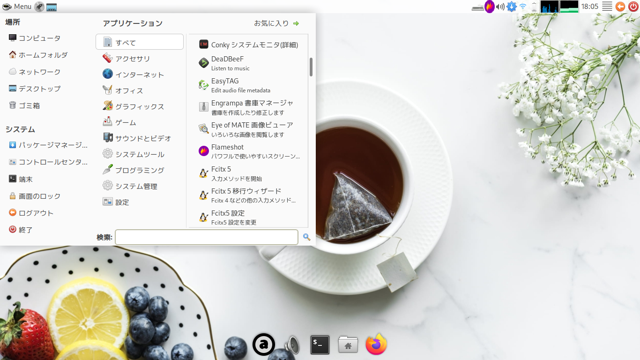
Task: Click the green memory usage graph
Action: [569, 7]
